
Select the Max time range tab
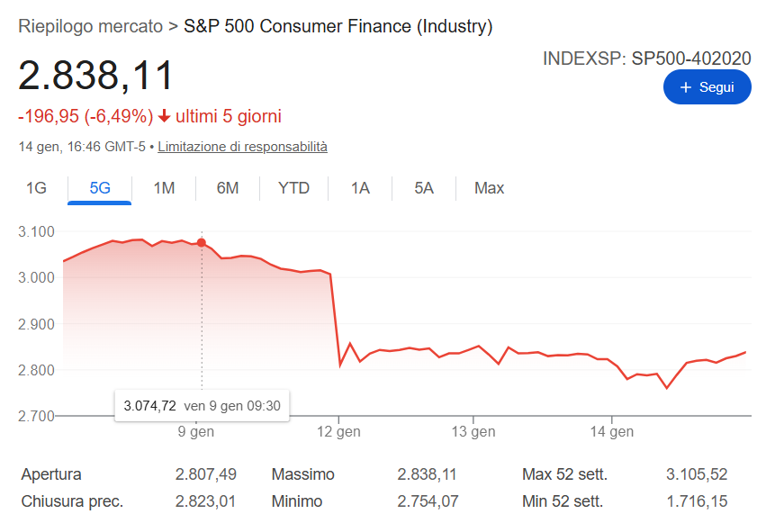(x=490, y=188)
